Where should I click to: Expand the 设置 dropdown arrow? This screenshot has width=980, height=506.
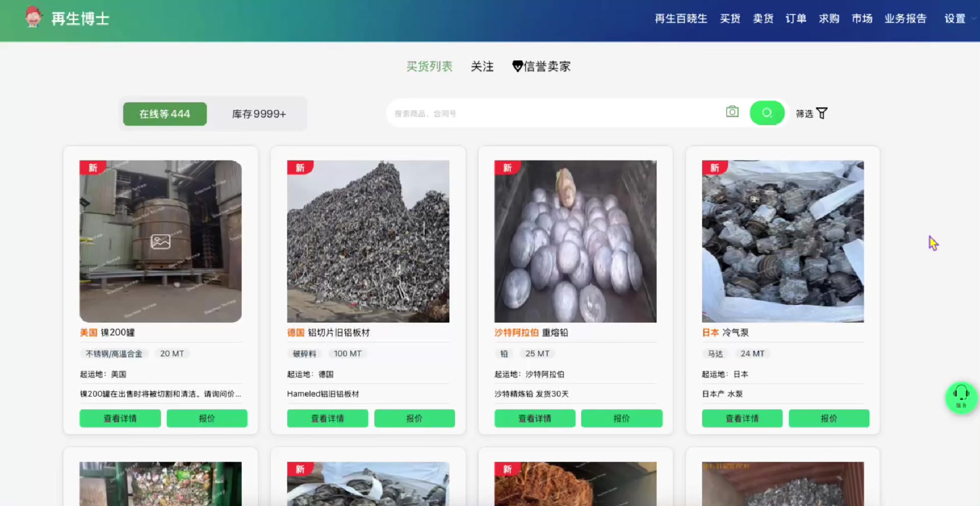[x=973, y=19]
